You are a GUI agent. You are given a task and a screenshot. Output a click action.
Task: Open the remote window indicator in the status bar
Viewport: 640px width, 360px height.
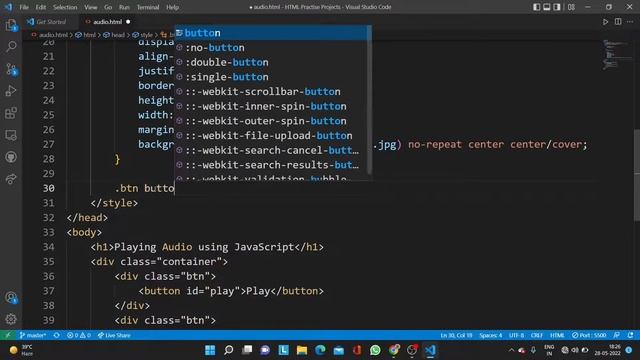7,335
